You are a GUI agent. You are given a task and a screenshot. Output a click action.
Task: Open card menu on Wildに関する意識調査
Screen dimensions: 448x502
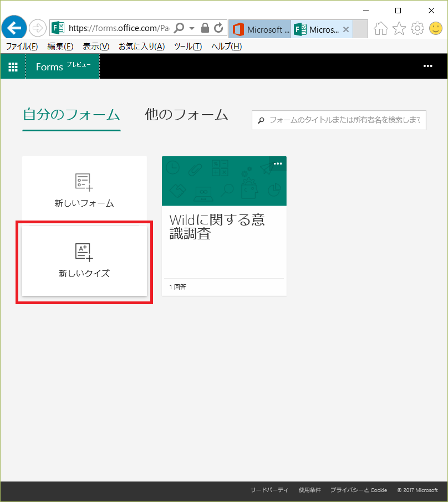point(278,163)
